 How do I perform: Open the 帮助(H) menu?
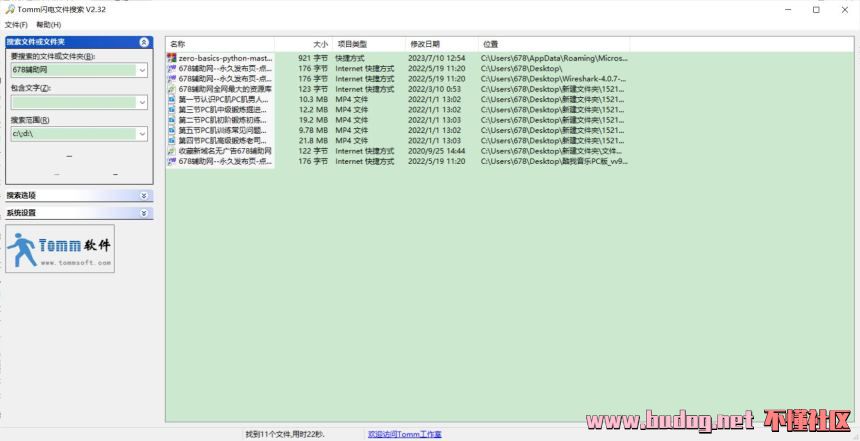click(48, 24)
